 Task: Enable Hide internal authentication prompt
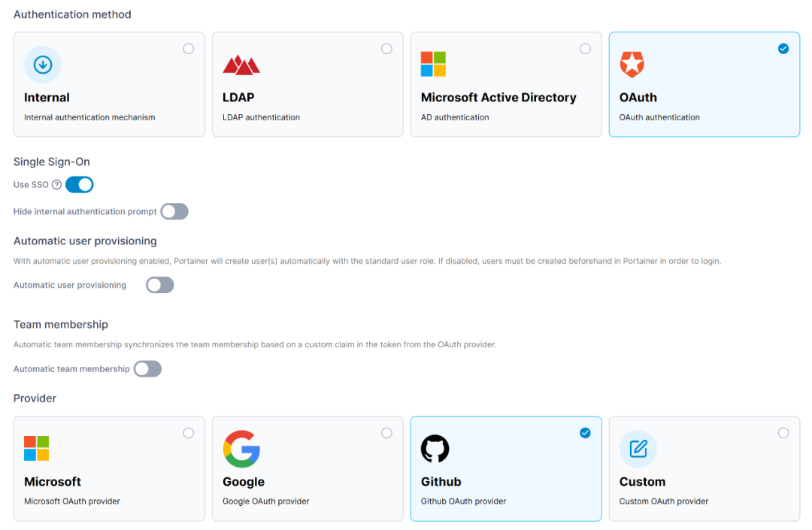[174, 211]
